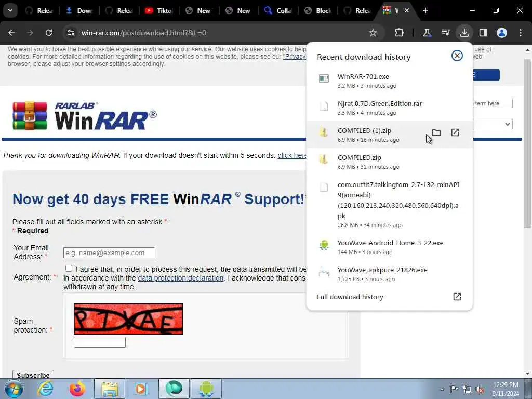Click YouWave-Android-Home-3-22.exe download entry
This screenshot has height=399, width=532.
coord(389,247)
